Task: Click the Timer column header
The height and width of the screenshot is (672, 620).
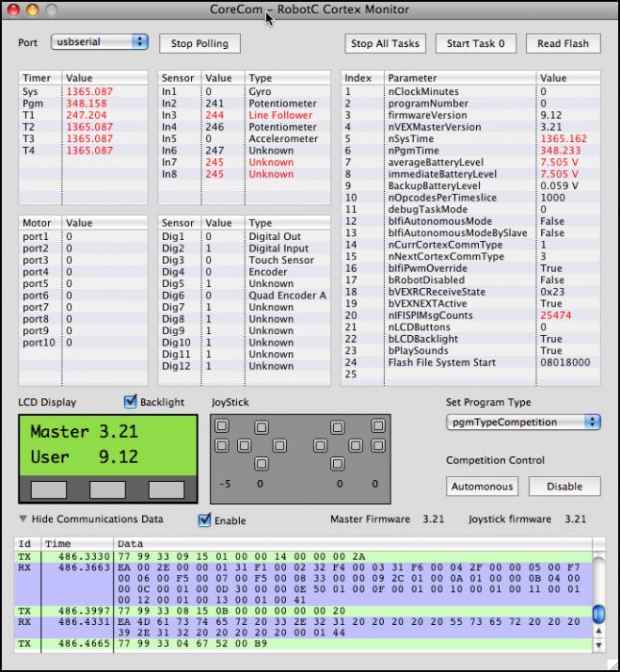Action: 40,78
